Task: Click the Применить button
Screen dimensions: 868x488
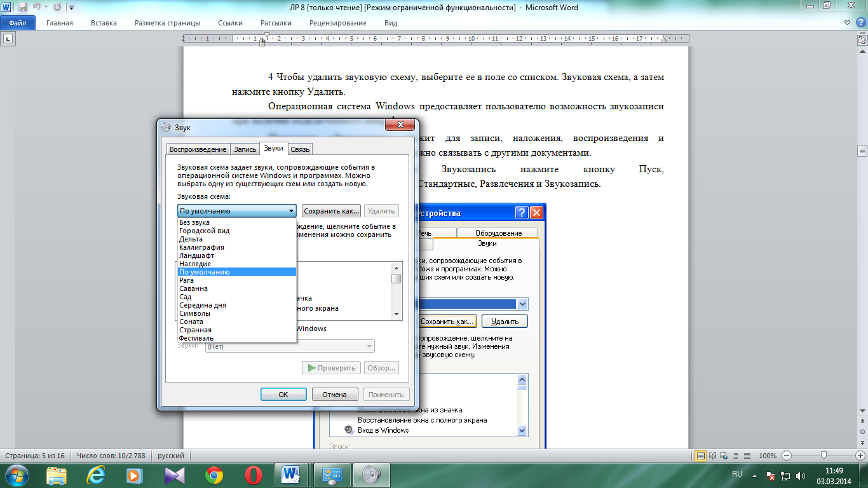Action: coord(386,395)
